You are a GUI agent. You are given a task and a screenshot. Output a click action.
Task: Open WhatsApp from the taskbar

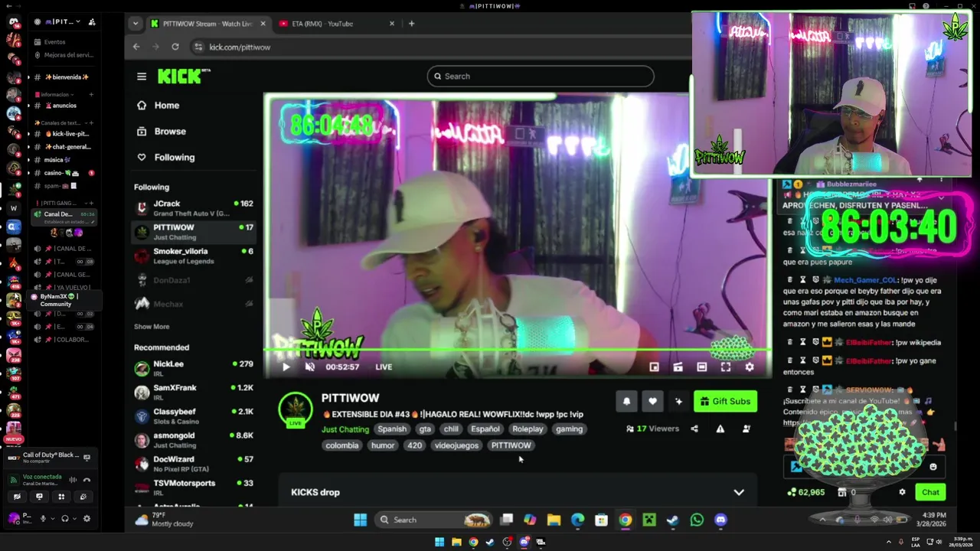click(x=697, y=520)
